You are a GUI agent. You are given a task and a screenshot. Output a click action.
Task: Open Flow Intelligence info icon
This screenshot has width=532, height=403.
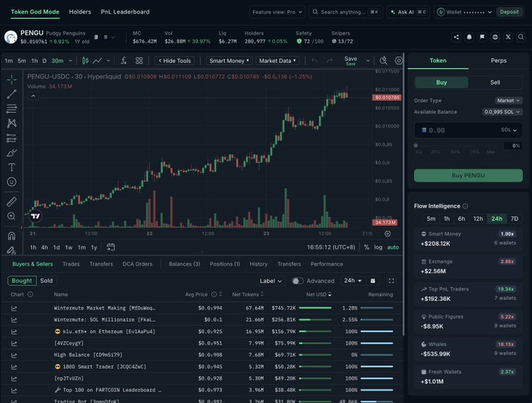[x=465, y=206]
